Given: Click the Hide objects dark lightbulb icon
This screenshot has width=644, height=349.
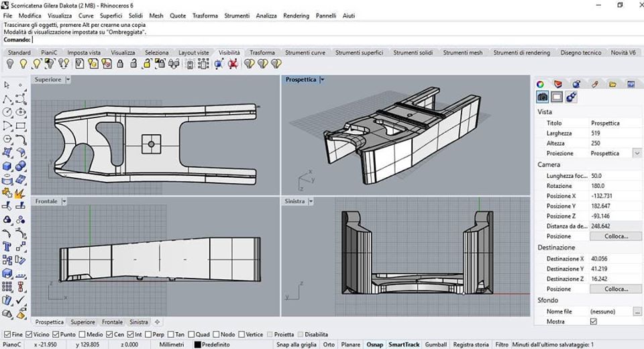Looking at the screenshot, I should click(x=10, y=64).
